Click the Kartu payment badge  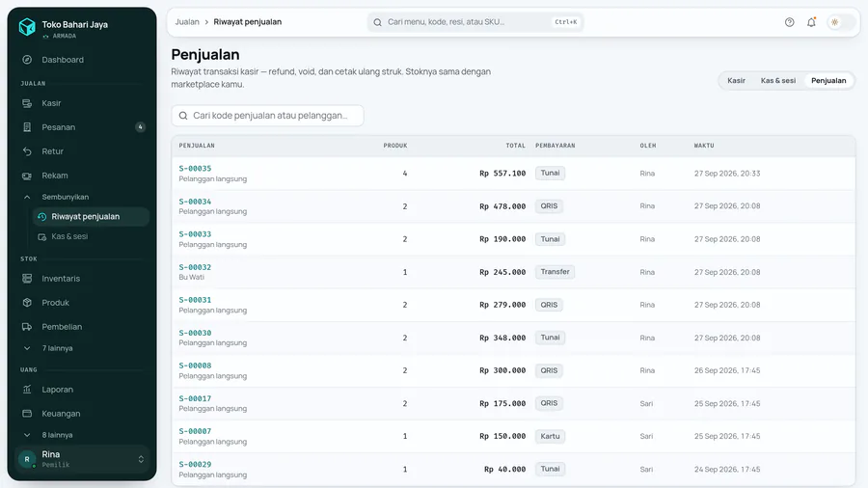(x=550, y=437)
